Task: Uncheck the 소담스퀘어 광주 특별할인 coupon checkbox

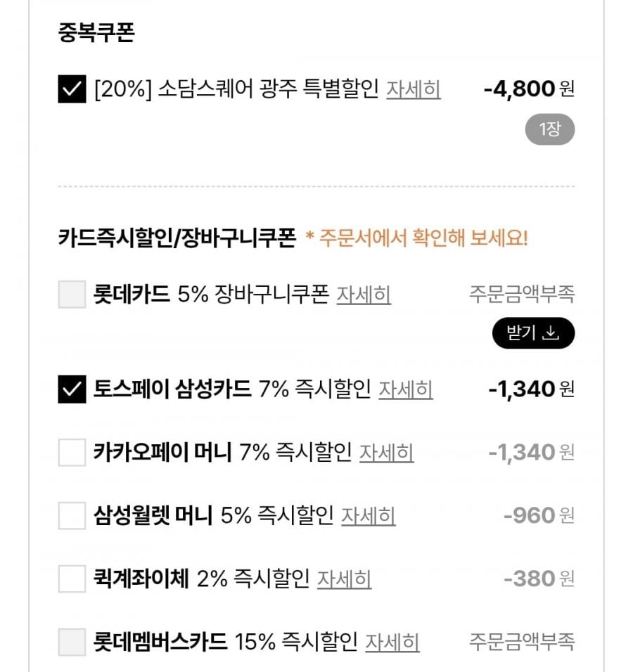Action: click(72, 89)
